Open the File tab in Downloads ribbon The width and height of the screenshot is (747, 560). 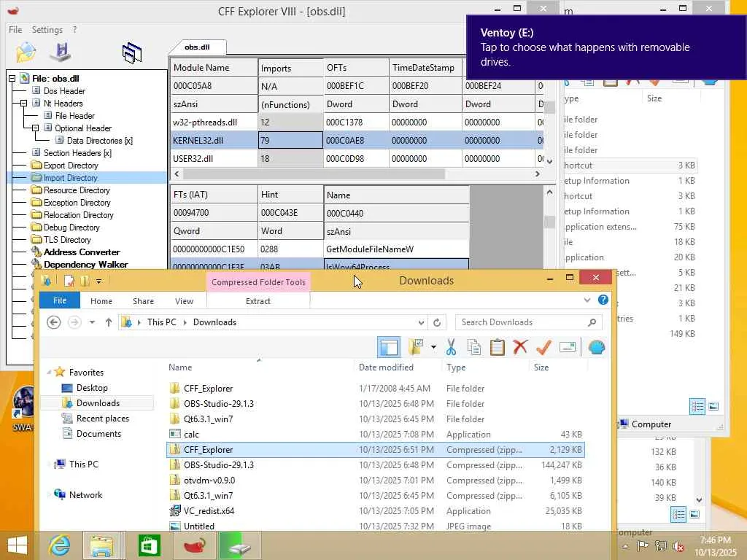(60, 300)
